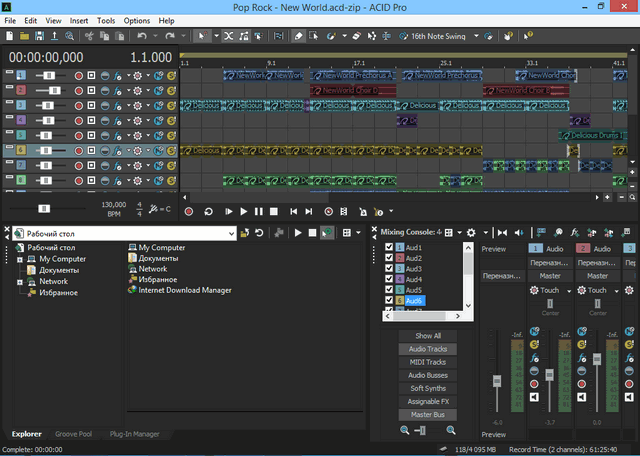The height and width of the screenshot is (456, 640).
Task: Click the Show All button
Action: tap(428, 336)
